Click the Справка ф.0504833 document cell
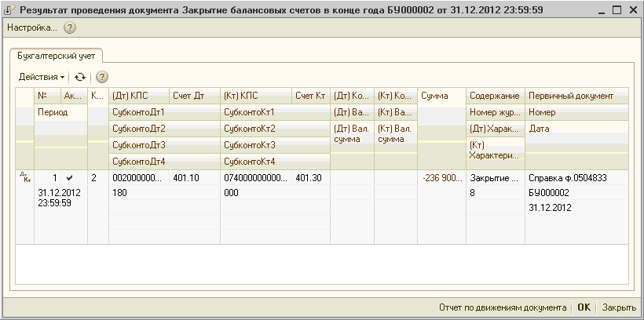The width and height of the screenshot is (644, 320). tap(567, 178)
